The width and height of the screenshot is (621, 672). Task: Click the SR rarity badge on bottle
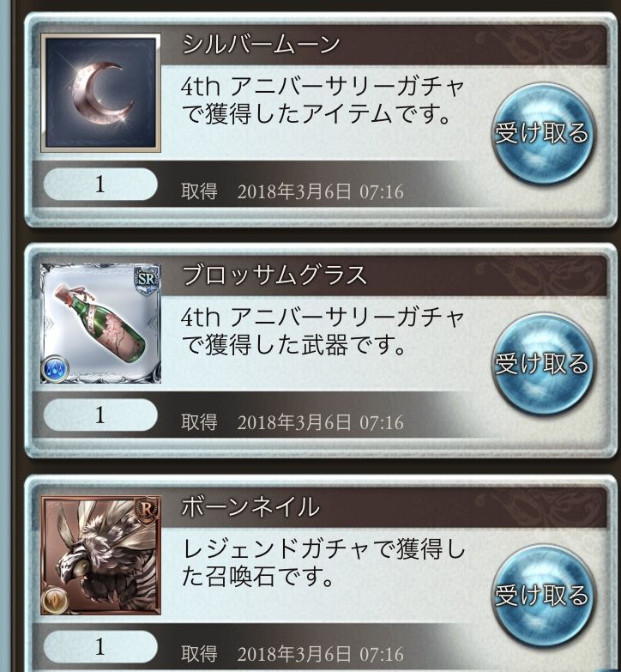coord(147,280)
